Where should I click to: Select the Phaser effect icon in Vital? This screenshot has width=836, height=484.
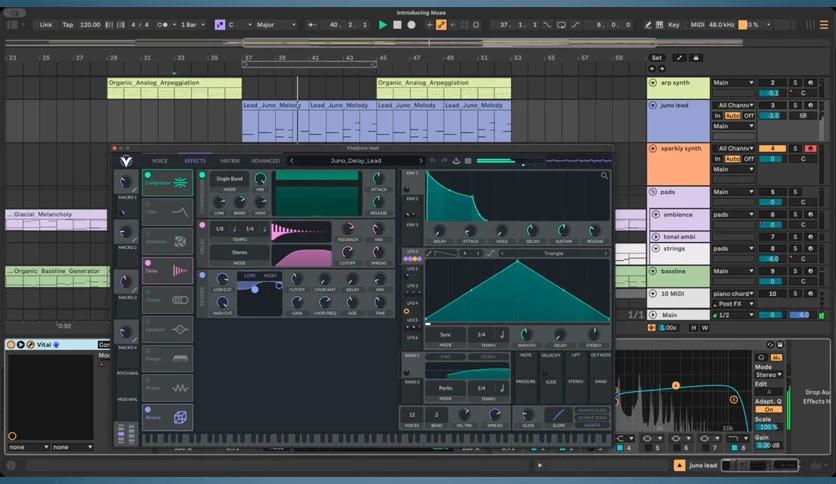click(180, 388)
